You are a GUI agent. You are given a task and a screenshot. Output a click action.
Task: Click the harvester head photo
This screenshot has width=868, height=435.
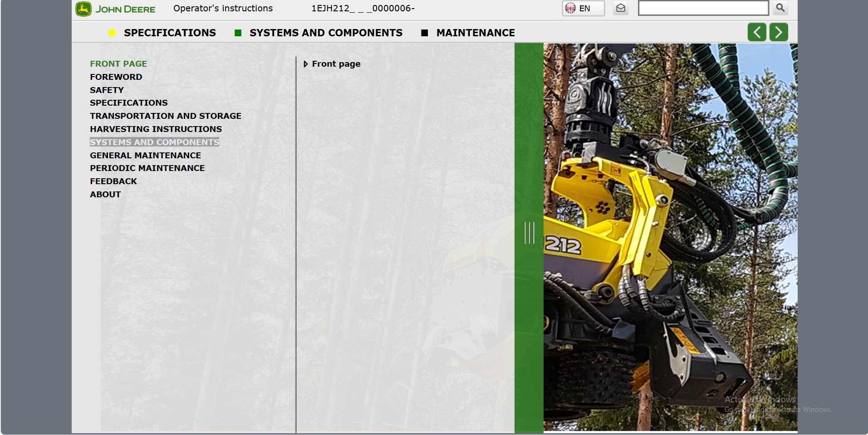pos(670,237)
